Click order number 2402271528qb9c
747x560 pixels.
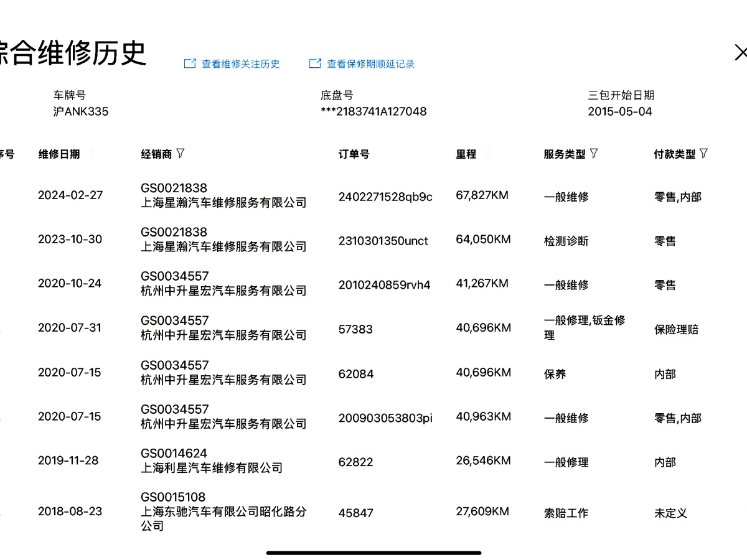click(x=385, y=197)
